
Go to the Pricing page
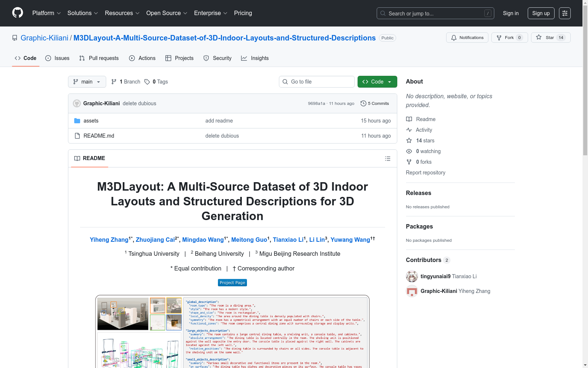tap(243, 13)
